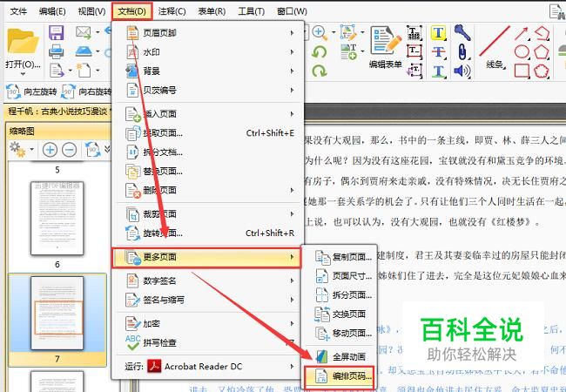Click the save floppy disk icon
This screenshot has width=566, height=392.
[57, 32]
